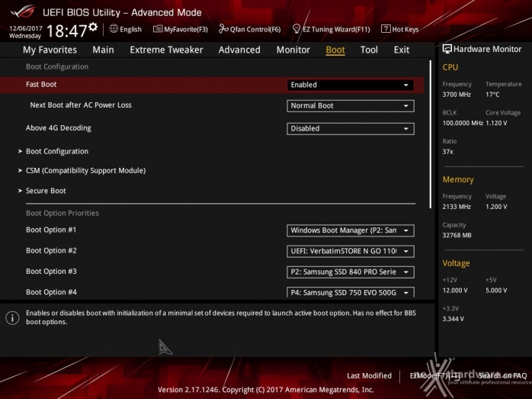The width and height of the screenshot is (532, 399).
Task: Switch to EzMode(F7)
Action: 434,375
